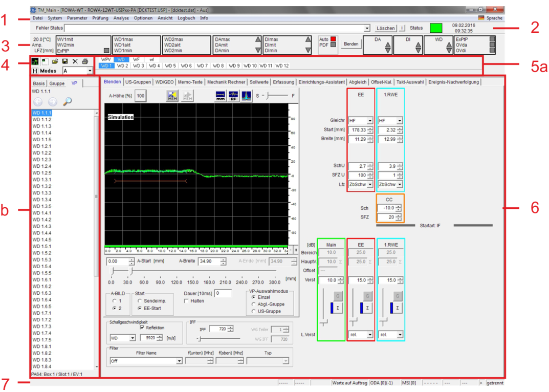The width and height of the screenshot is (549, 392).
Task: Select WD 1.3.2 in VP list
Action: (x=42, y=186)
